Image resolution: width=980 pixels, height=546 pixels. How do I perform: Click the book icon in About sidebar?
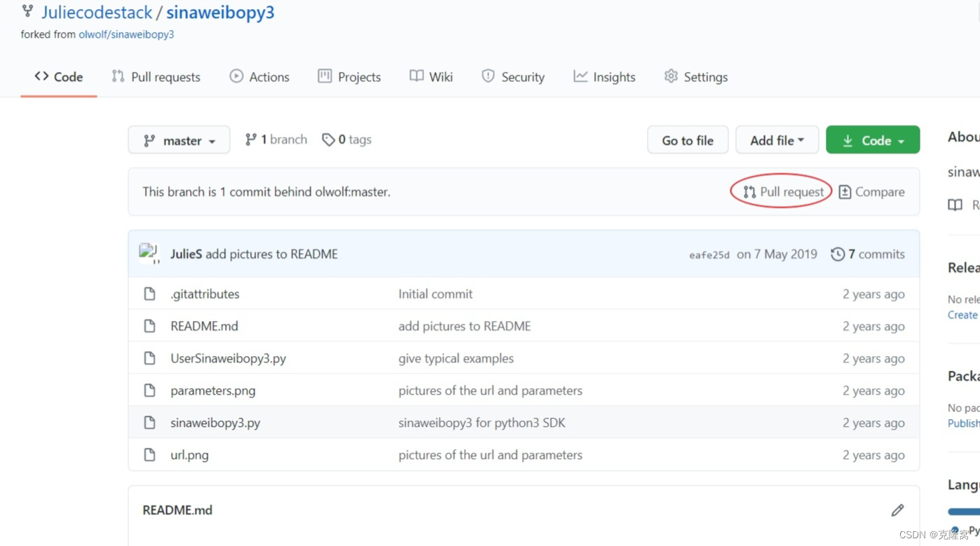955,205
